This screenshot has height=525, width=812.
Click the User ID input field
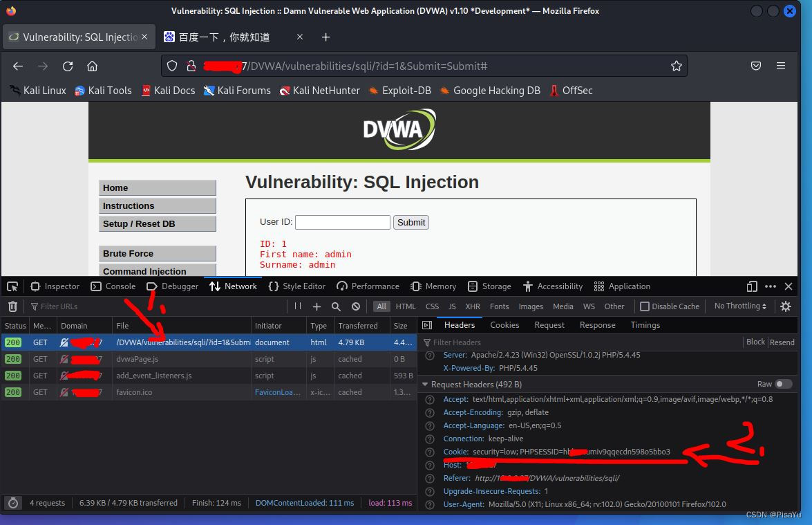tap(342, 222)
